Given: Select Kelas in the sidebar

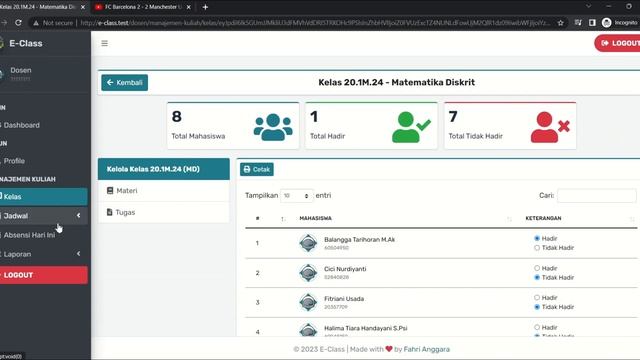Looking at the screenshot, I should click(44, 196).
